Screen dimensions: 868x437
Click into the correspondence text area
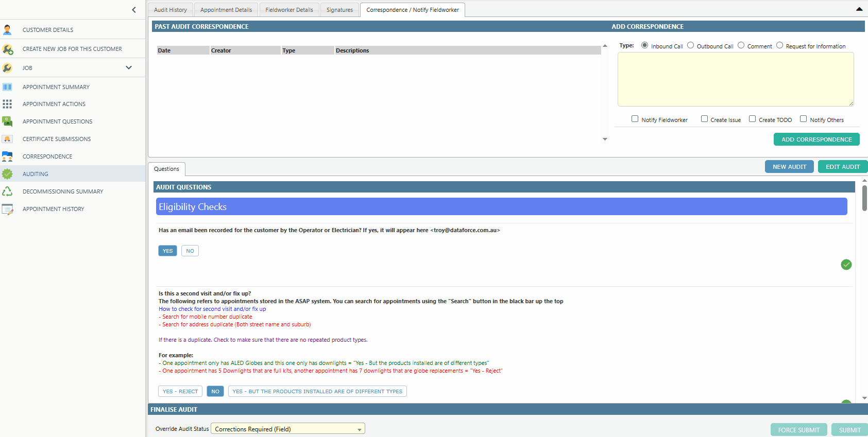tap(735, 79)
